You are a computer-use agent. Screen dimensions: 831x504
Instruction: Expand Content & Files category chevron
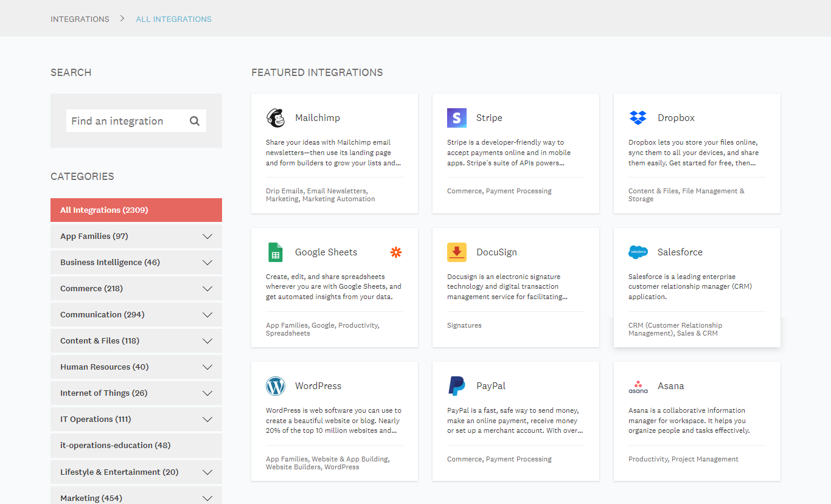pos(207,341)
